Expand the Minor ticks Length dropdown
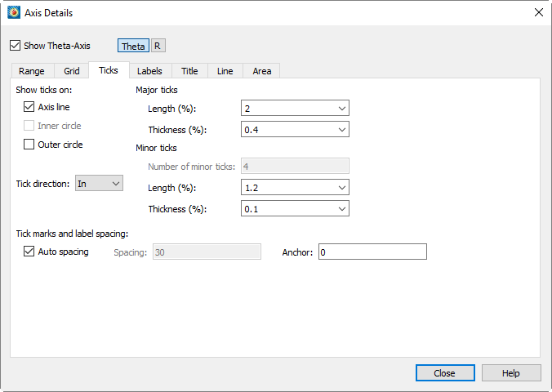 coord(295,187)
